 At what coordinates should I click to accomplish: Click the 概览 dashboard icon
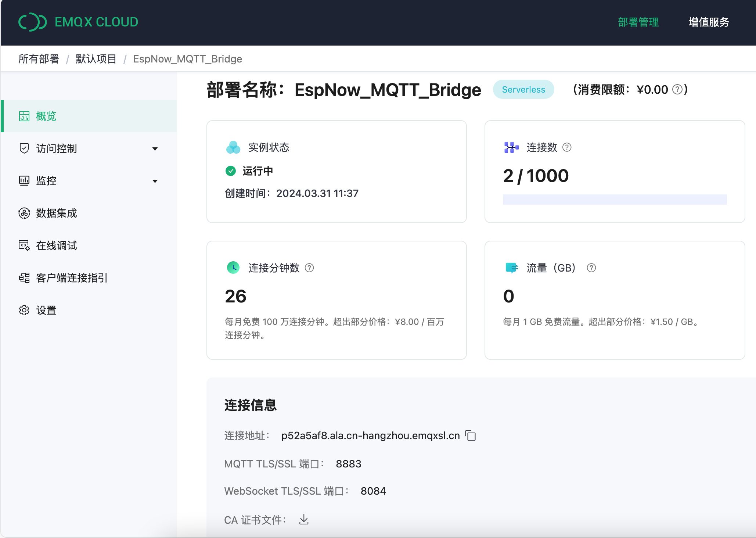point(24,116)
